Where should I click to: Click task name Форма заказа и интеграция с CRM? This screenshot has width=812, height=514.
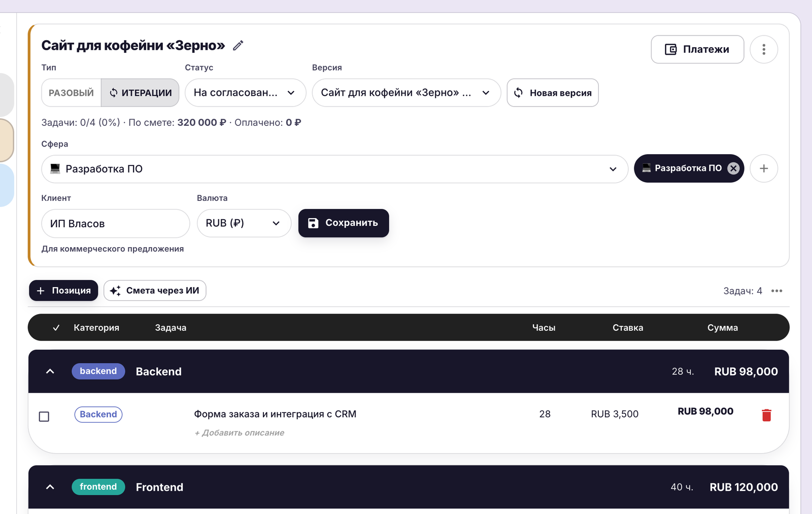coord(275,414)
